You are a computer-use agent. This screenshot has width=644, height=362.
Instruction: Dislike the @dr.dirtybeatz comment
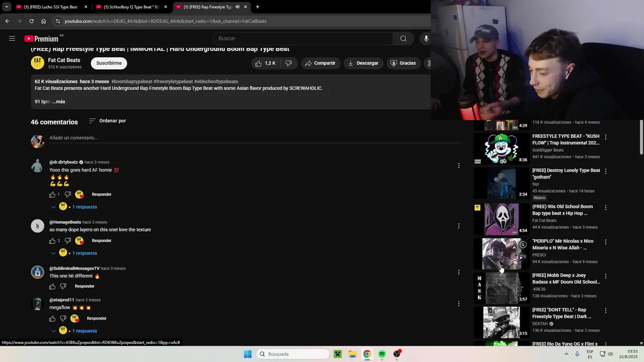pyautogui.click(x=67, y=195)
